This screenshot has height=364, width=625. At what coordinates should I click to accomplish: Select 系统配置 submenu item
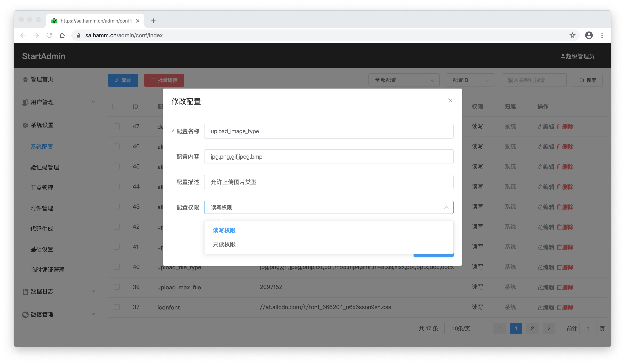click(x=42, y=147)
